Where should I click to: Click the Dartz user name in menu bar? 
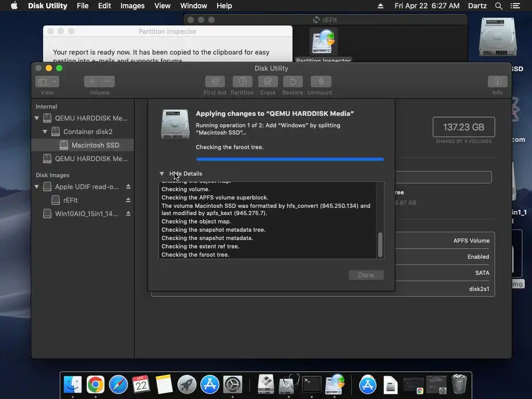click(477, 6)
